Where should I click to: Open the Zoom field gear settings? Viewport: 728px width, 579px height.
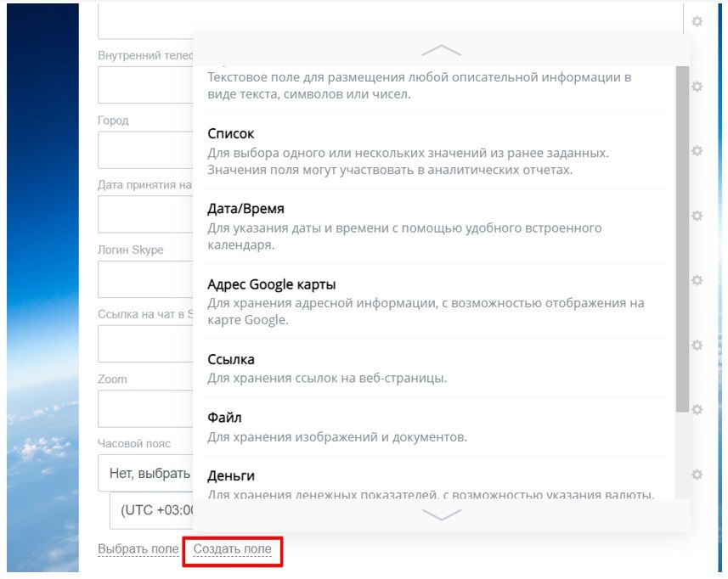coord(697,409)
